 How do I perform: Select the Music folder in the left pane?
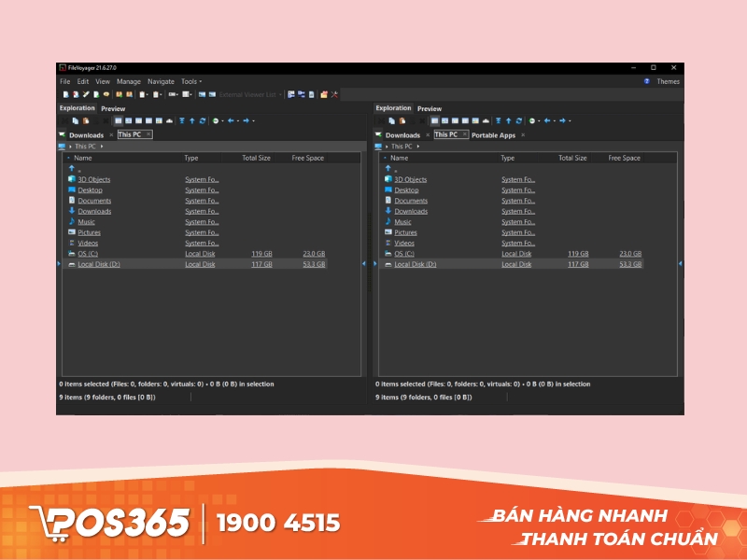pyautogui.click(x=86, y=221)
